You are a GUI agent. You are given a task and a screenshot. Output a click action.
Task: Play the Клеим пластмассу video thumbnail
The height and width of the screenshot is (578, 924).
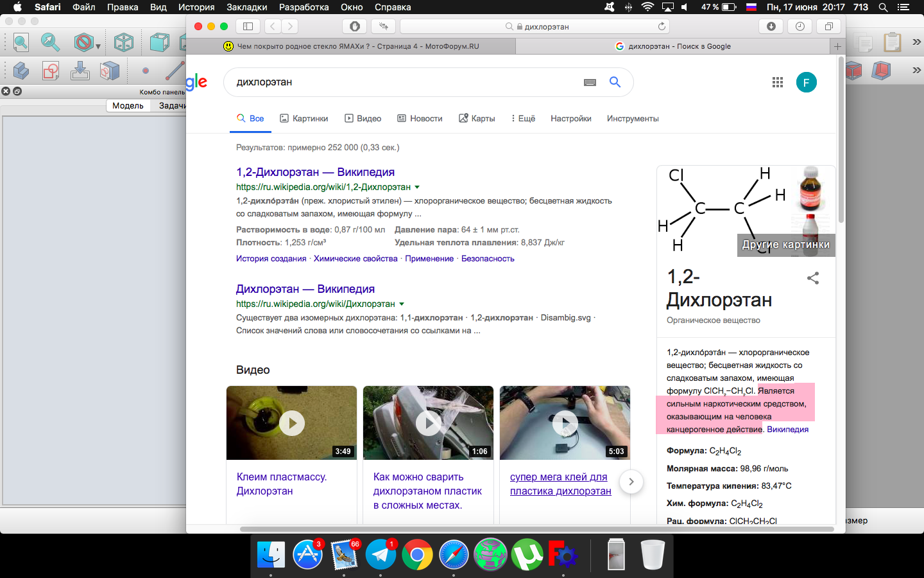tap(292, 423)
